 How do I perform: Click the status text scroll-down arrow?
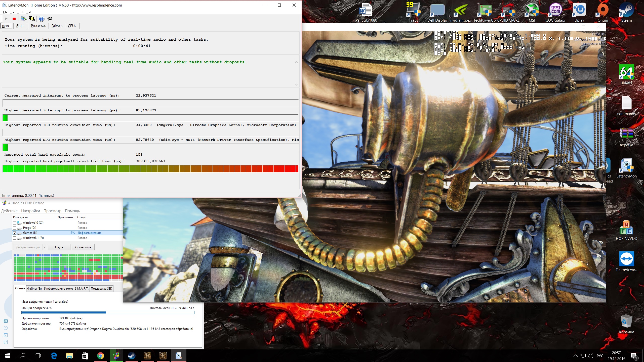pyautogui.click(x=296, y=84)
